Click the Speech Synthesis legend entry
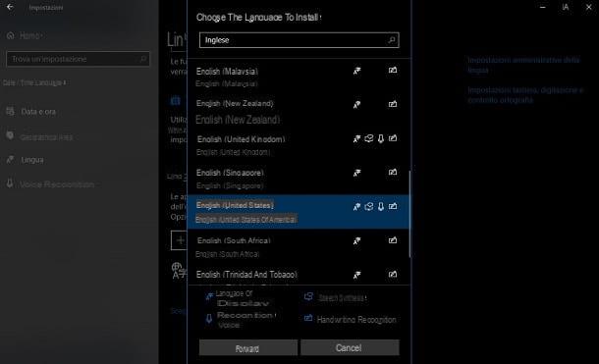 click(336, 297)
